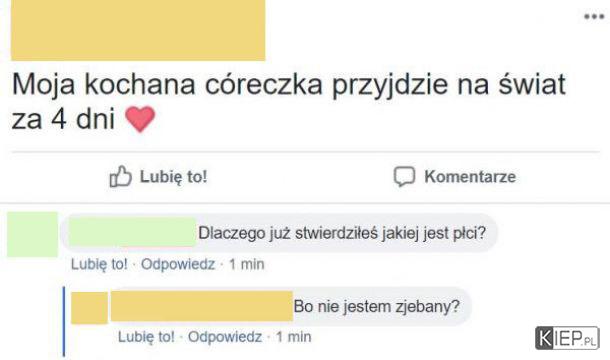Viewport: 610px width, 360px height.
Task: Click the hidden green commenter name
Action: point(133,232)
